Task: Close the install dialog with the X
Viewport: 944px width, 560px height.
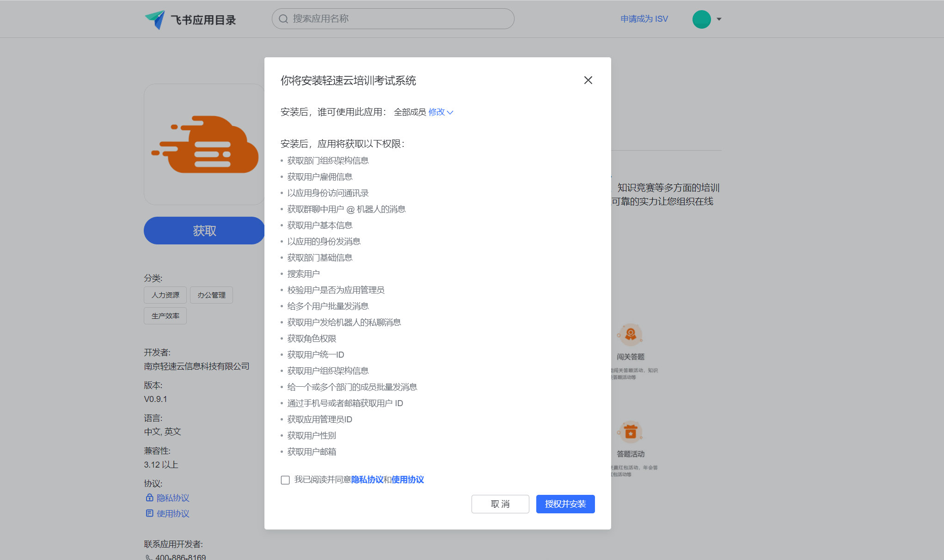Action: coord(588,80)
